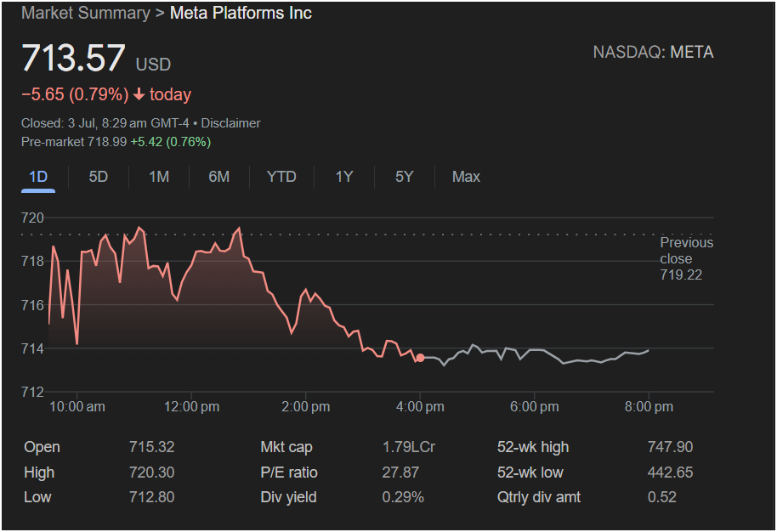Click the 712 price axis label

click(x=32, y=392)
